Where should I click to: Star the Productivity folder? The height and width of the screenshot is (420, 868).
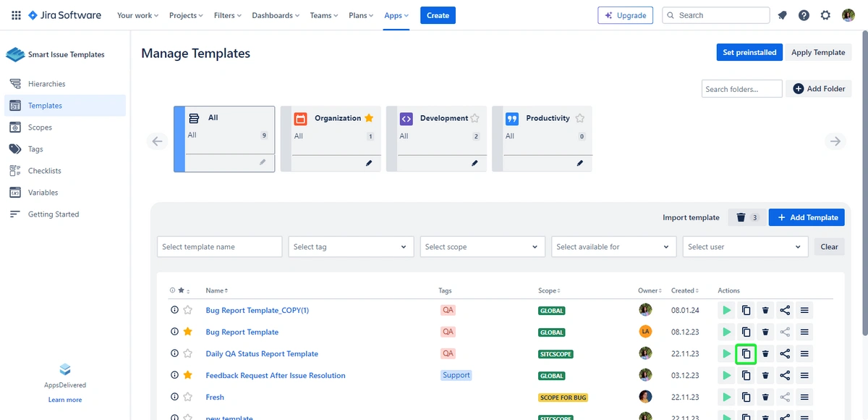click(x=579, y=118)
